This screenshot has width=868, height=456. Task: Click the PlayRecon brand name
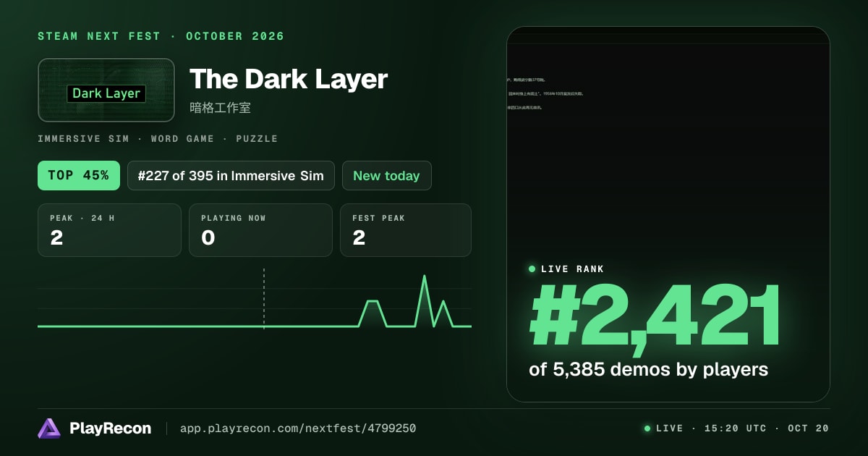coord(110,428)
